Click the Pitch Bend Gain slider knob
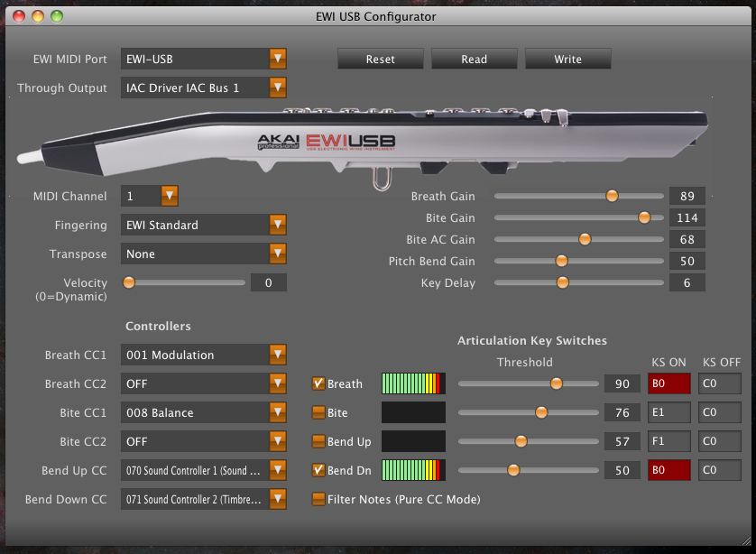 click(561, 261)
